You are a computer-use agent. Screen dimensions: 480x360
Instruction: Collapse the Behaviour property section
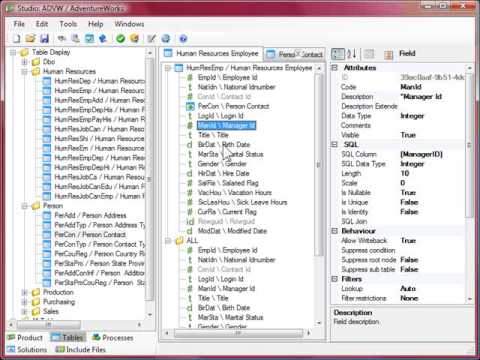pyautogui.click(x=335, y=231)
